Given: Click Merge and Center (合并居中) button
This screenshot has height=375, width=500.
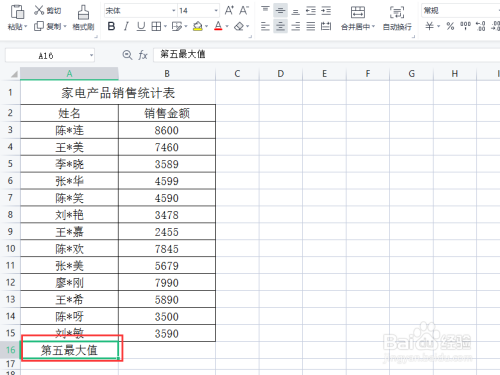Looking at the screenshot, I should 358,18.
